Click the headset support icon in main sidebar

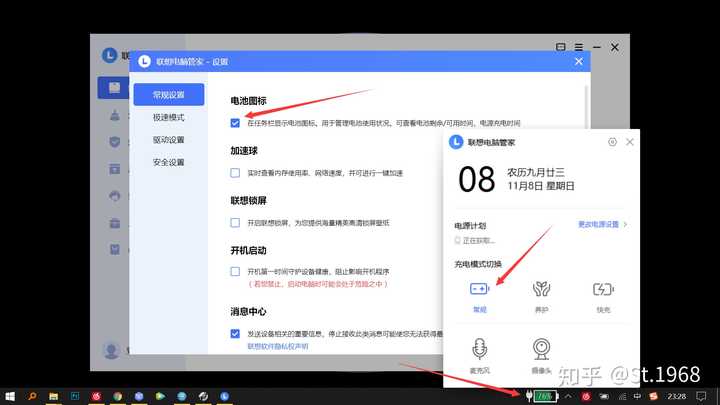tap(115, 196)
